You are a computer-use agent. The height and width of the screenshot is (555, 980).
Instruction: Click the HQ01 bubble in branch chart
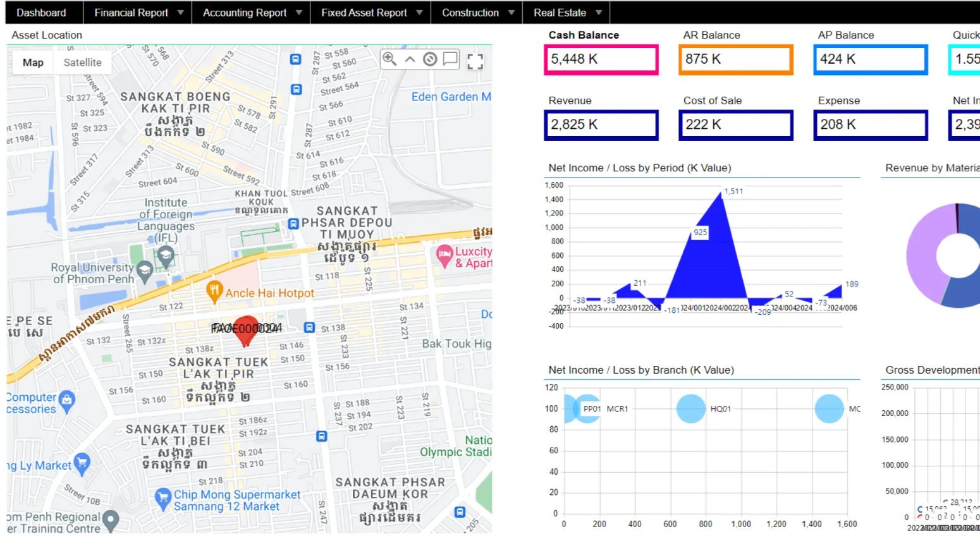[690, 409]
